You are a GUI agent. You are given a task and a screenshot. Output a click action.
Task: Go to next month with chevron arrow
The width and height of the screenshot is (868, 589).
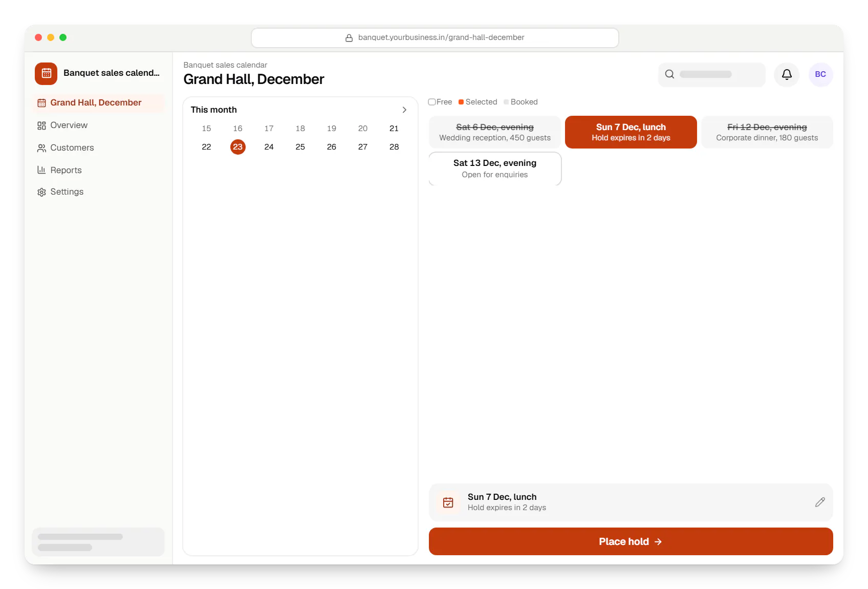(404, 110)
